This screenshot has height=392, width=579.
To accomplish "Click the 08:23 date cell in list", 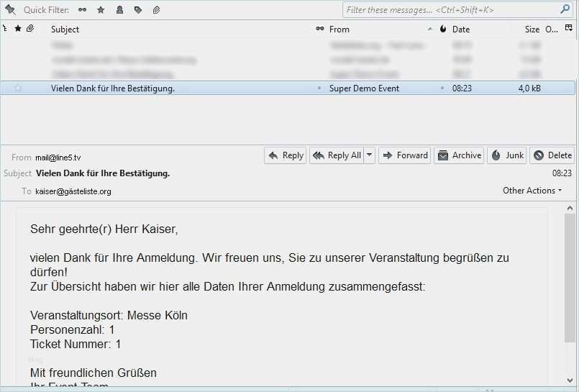I will click(462, 88).
